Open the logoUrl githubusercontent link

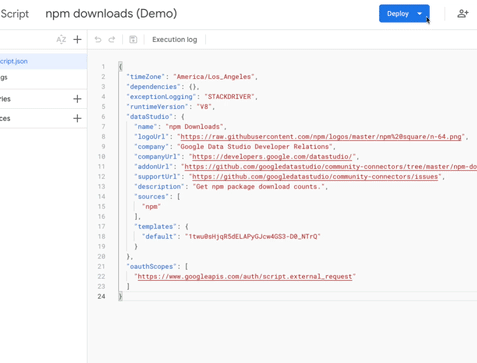(321, 137)
